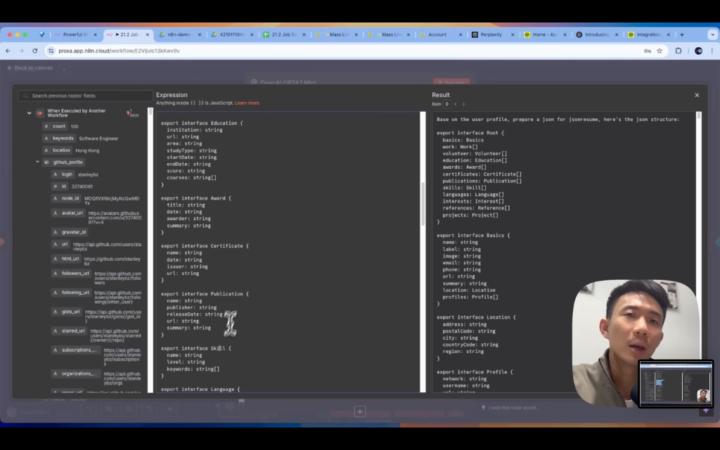Select the avatar_url field pill
This screenshot has height=450, width=720.
(x=68, y=213)
